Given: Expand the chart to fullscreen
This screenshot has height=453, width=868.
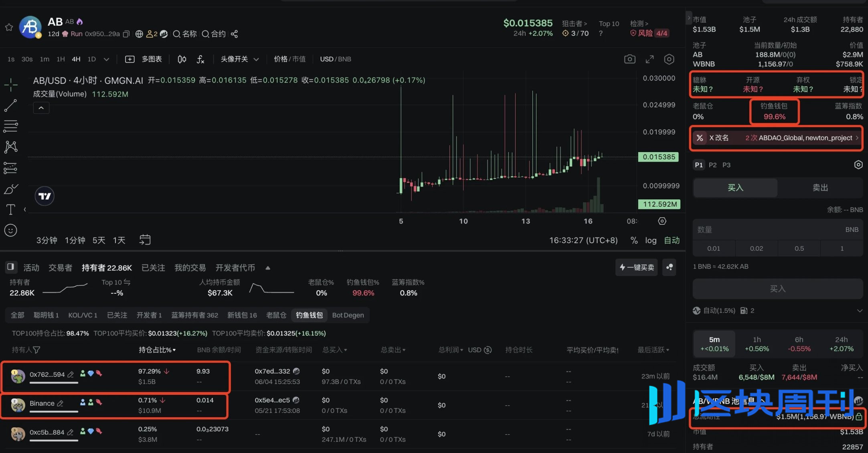Looking at the screenshot, I should pyautogui.click(x=650, y=59).
